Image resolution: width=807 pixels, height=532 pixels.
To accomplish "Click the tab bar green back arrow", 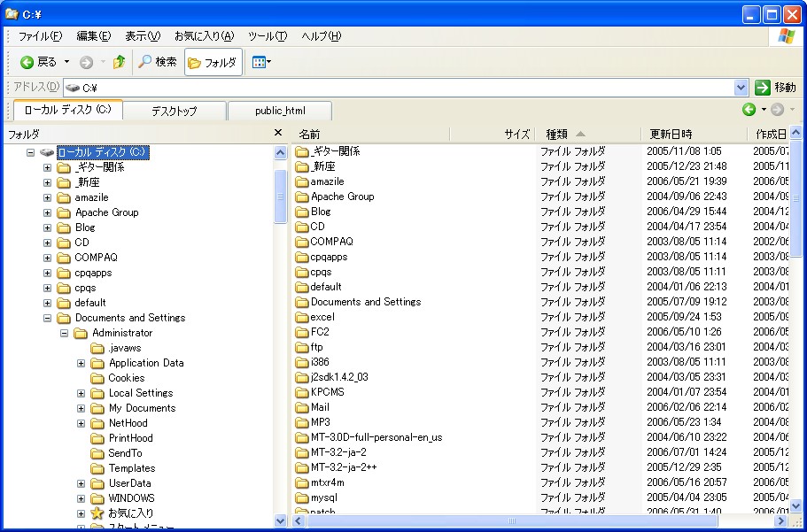I will pyautogui.click(x=749, y=109).
